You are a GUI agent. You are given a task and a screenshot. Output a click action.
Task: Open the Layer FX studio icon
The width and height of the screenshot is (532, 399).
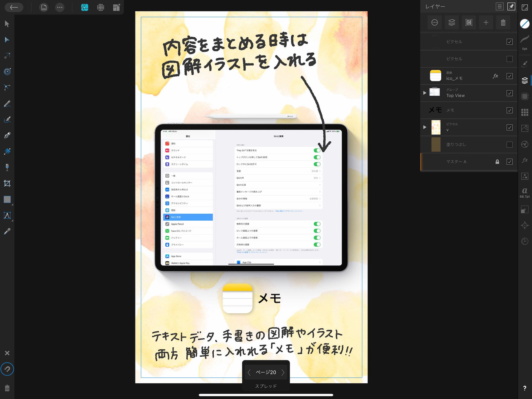[525, 160]
